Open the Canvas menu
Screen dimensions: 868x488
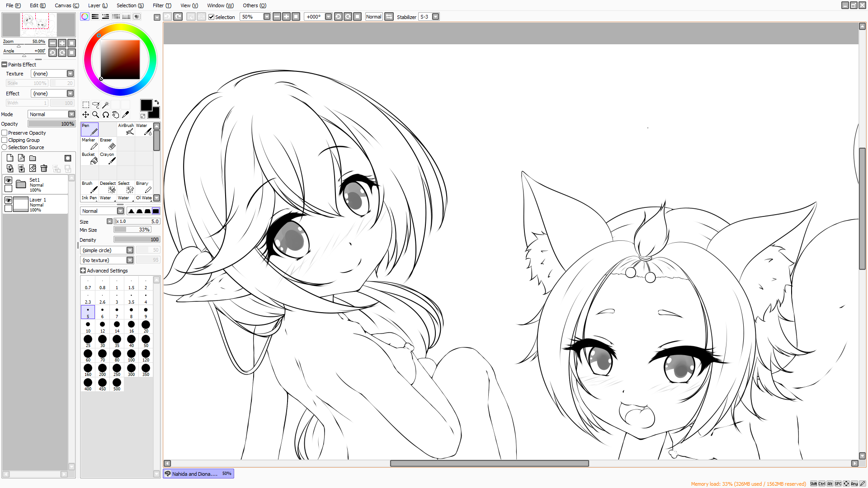(66, 5)
